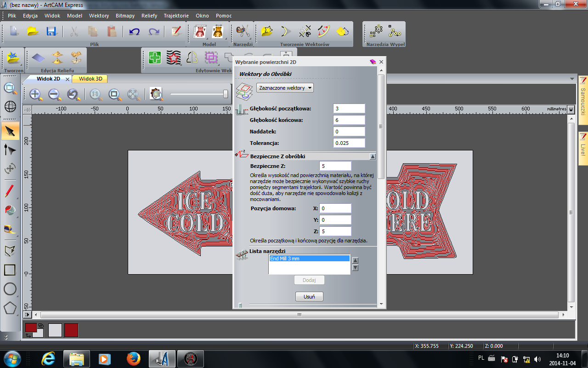Open the view tabs dropdown arrow at far right
The width and height of the screenshot is (588, 368).
[572, 79]
